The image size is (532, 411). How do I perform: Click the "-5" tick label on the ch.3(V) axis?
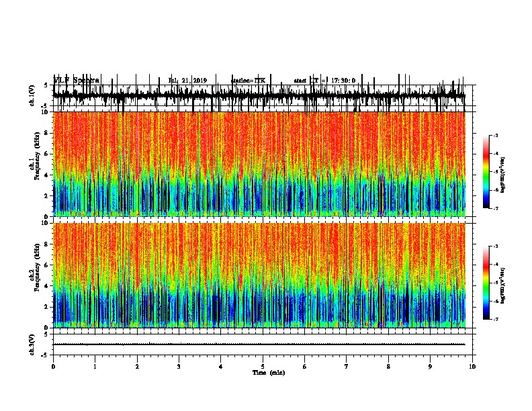(45, 355)
